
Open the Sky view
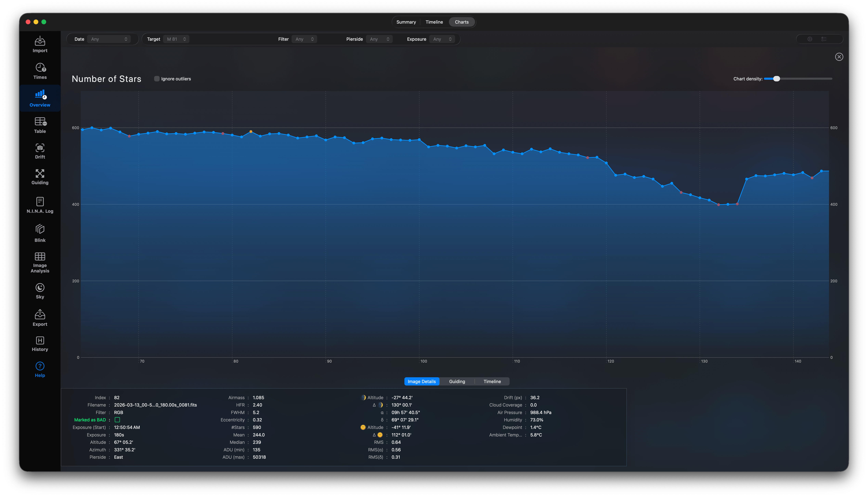point(40,291)
